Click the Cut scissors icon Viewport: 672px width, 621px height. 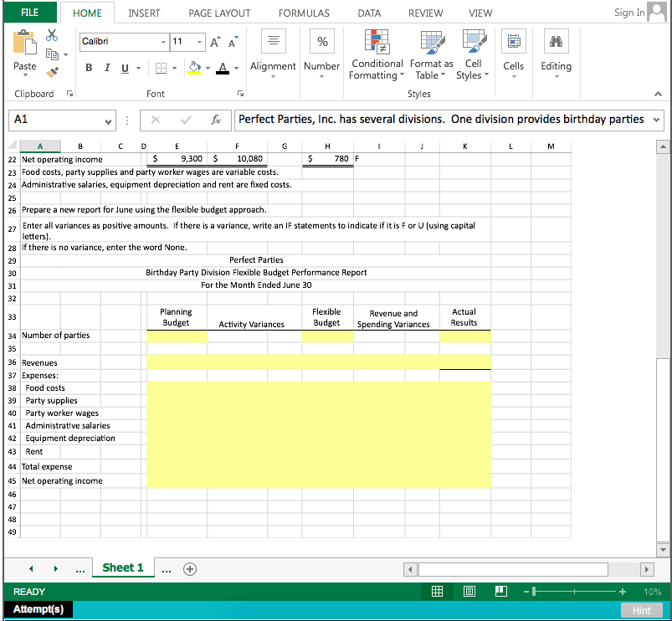(x=50, y=35)
